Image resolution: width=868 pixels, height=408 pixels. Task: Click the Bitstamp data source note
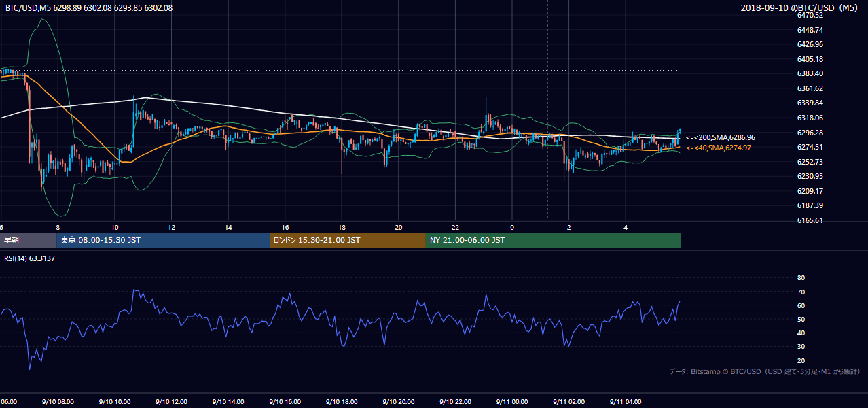(765, 371)
